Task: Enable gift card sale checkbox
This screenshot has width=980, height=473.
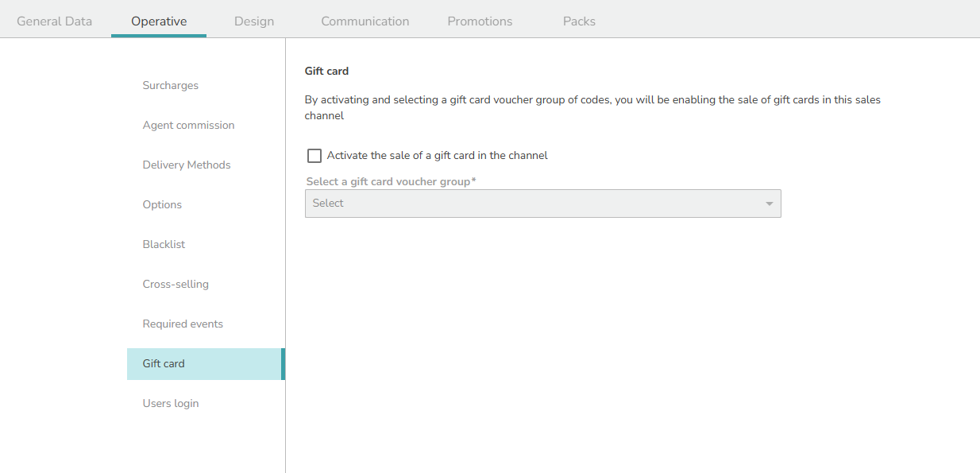Action: click(314, 156)
